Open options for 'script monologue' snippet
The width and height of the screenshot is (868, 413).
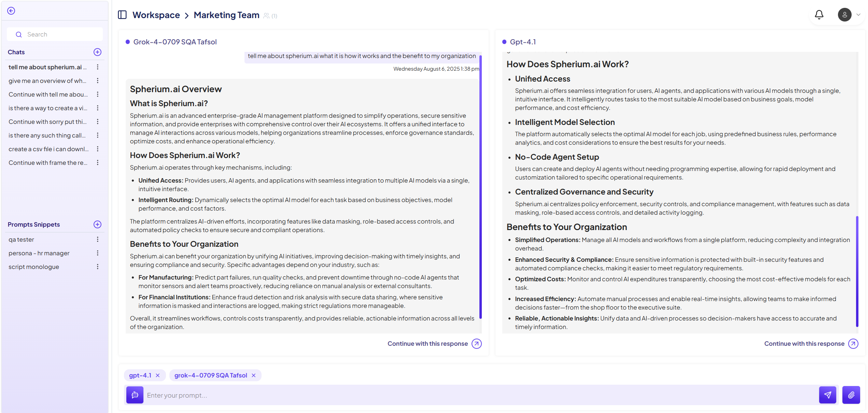click(98, 267)
